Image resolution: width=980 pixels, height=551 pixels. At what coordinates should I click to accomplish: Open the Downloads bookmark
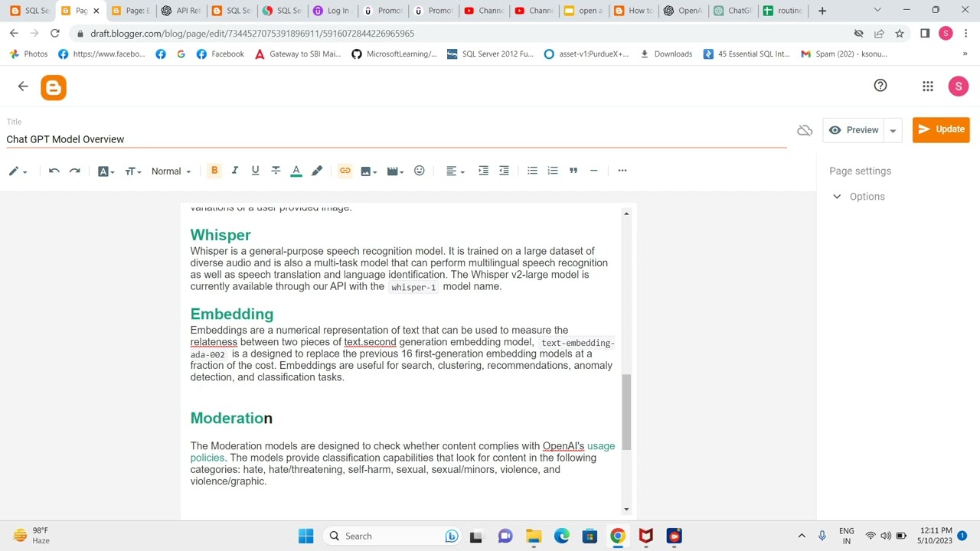(666, 54)
